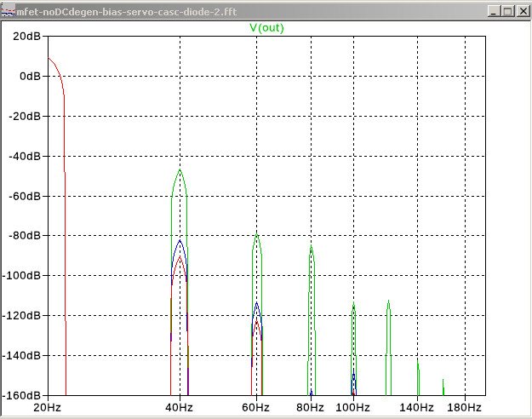Click the 100Hz horizontal axis label
Viewport: 532px width, 419px height.
(x=353, y=407)
